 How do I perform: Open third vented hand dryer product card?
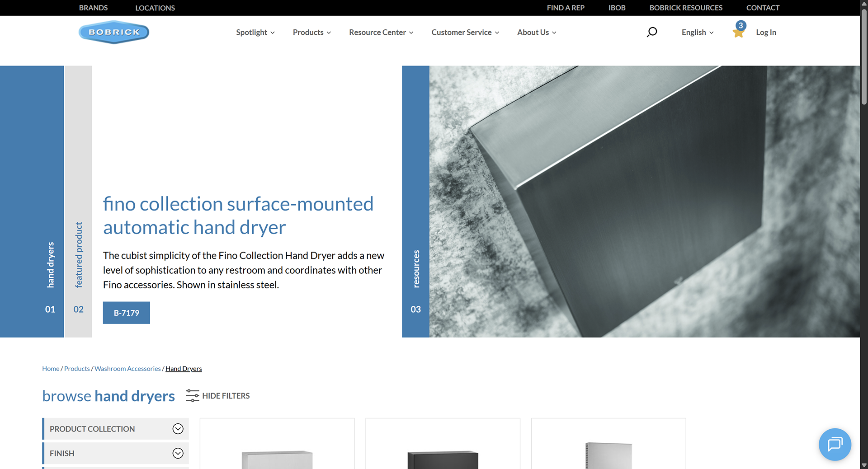point(609,444)
